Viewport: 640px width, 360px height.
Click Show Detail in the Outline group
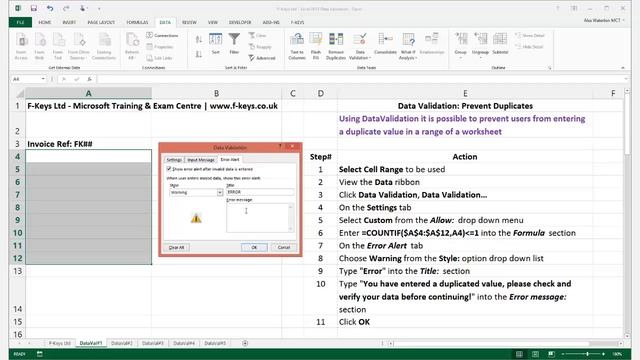click(530, 36)
